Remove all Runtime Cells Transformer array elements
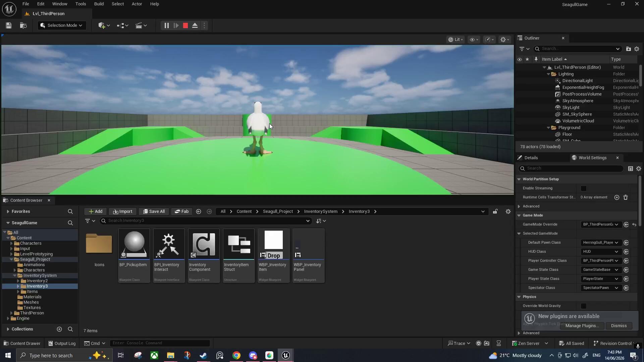644x362 pixels. click(x=626, y=197)
